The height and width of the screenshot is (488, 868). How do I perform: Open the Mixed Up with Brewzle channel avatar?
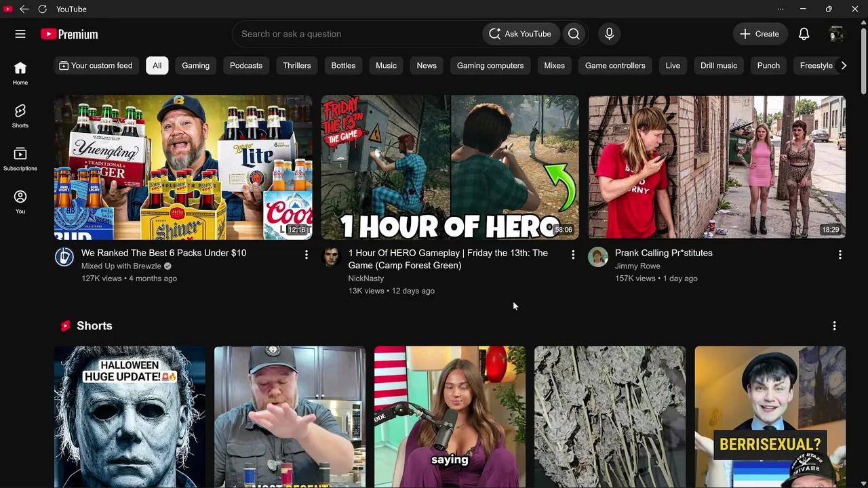pos(64,256)
